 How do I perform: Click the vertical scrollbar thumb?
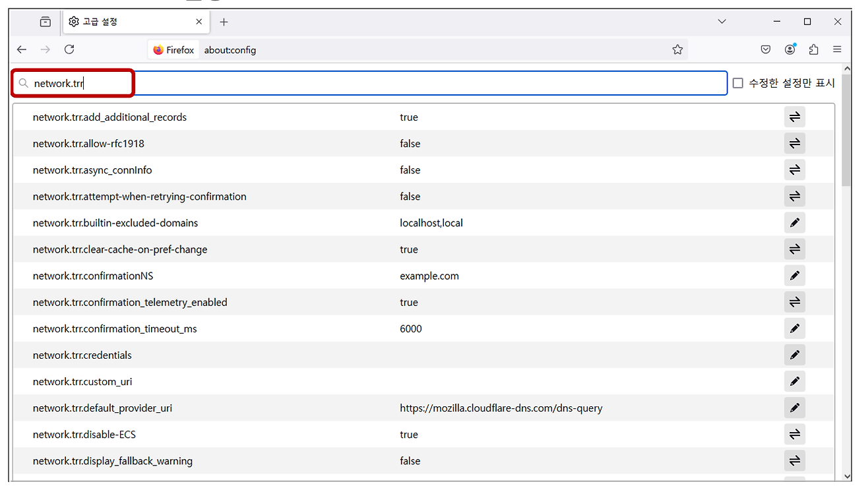pyautogui.click(x=847, y=130)
